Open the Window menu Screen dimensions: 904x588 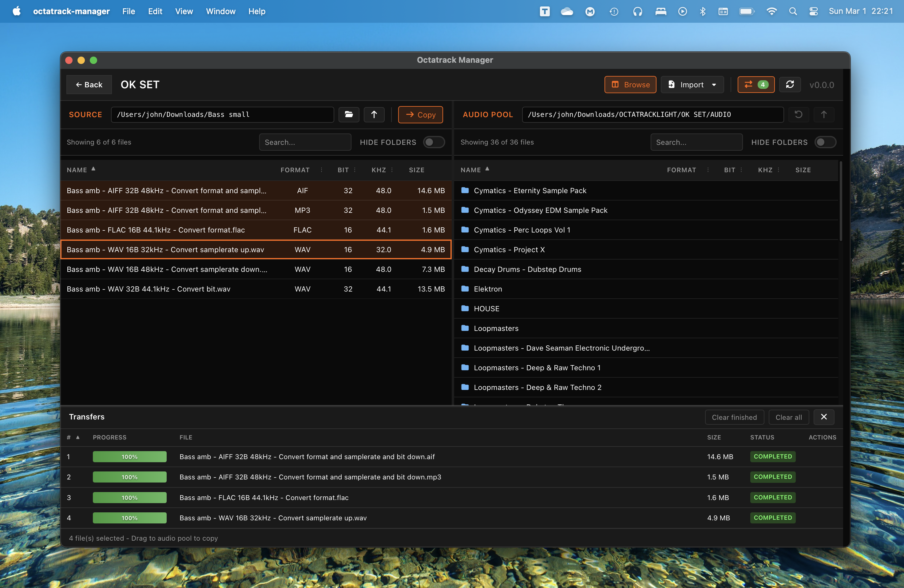point(220,11)
